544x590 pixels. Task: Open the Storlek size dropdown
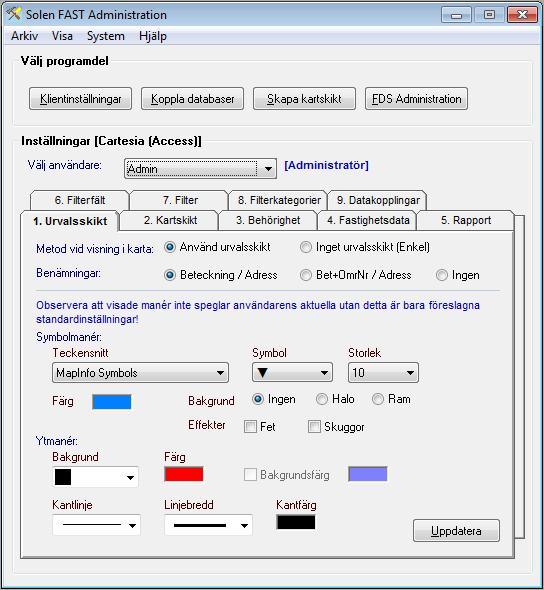click(383, 373)
